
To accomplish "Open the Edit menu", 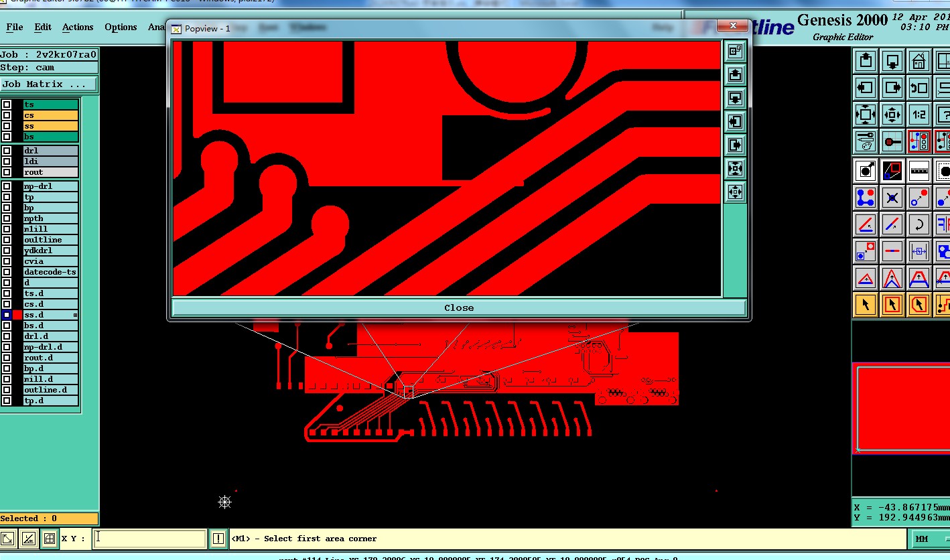I will [x=43, y=27].
